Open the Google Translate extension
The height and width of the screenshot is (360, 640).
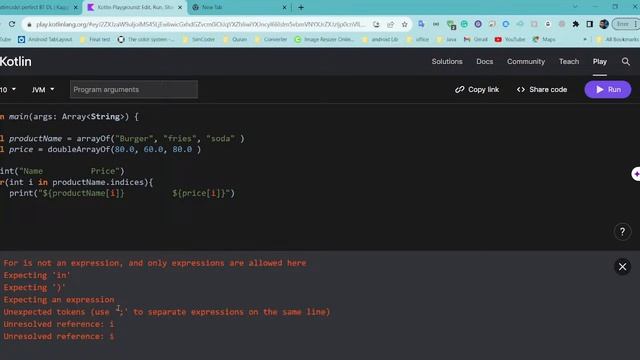421,24
